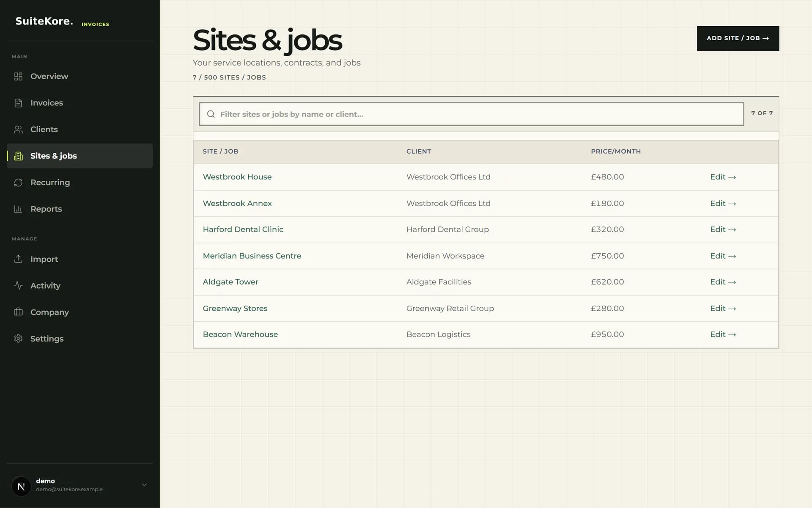
Task: Click the 7 / 500 Sites / Jobs counter
Action: (x=229, y=77)
